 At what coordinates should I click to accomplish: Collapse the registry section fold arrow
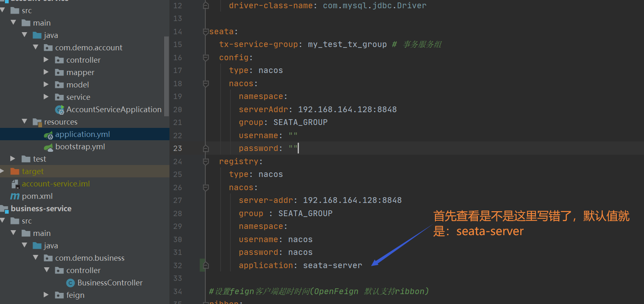click(x=205, y=161)
